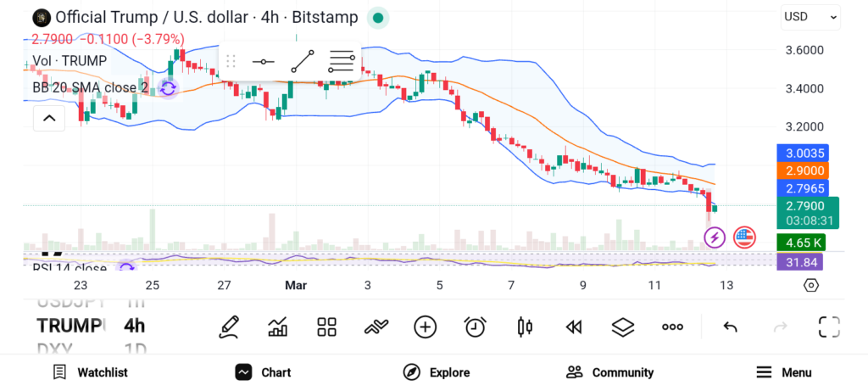Image resolution: width=868 pixels, height=391 pixels.
Task: Select the BB 20 SMA close 2 label
Action: point(90,87)
